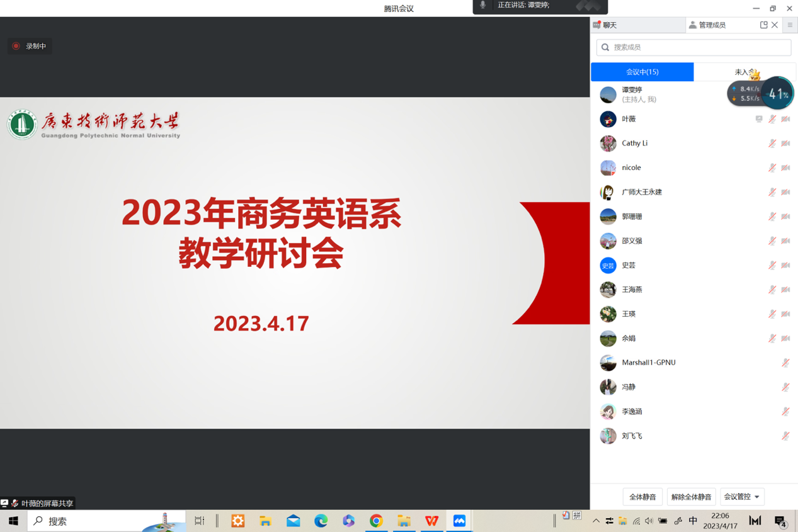Click Cathy Li's muted microphone icon

tap(772, 144)
